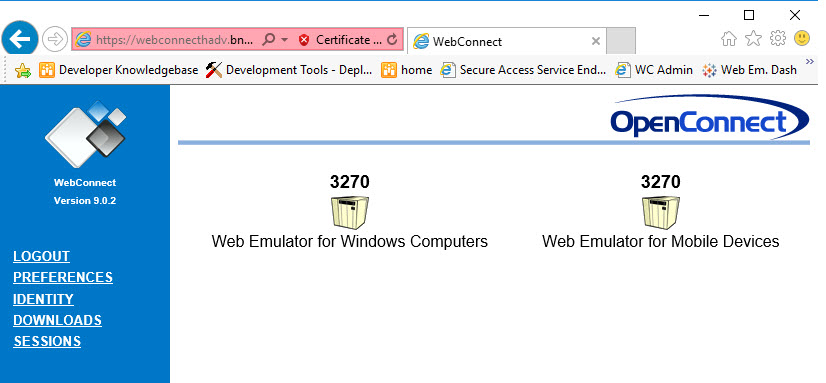Click the 3270 heading above Mobile Devices

(661, 182)
